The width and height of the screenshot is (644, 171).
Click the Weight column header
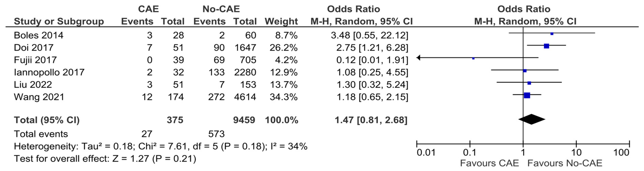click(x=281, y=21)
